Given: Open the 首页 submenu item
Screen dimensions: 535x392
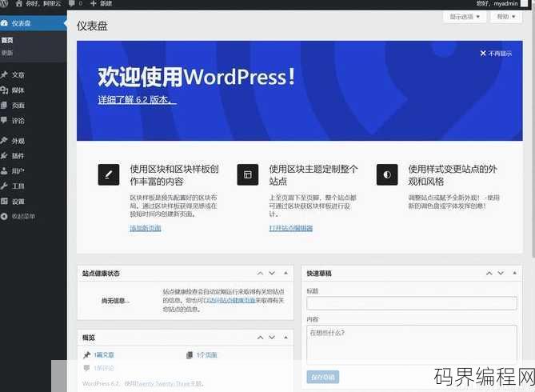Looking at the screenshot, I should click(x=7, y=40).
